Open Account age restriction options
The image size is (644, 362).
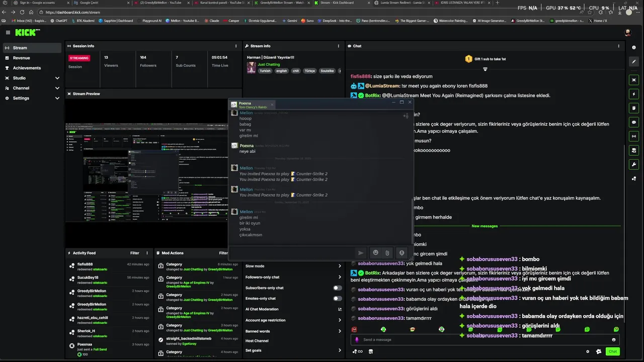pos(293,320)
